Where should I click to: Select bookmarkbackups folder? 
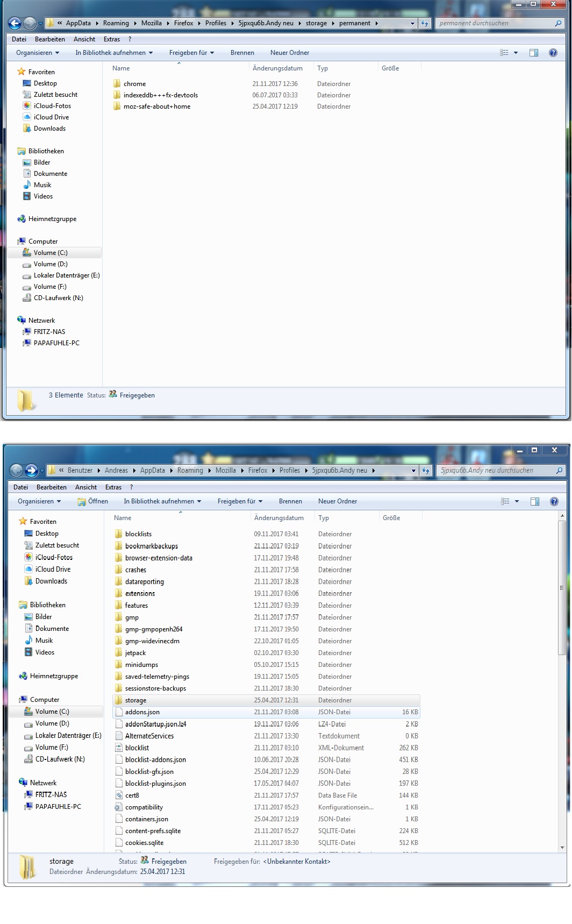(x=152, y=546)
